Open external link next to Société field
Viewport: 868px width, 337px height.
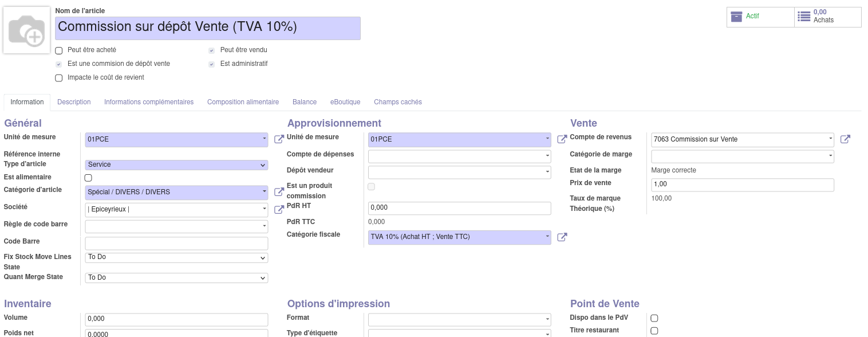point(279,209)
